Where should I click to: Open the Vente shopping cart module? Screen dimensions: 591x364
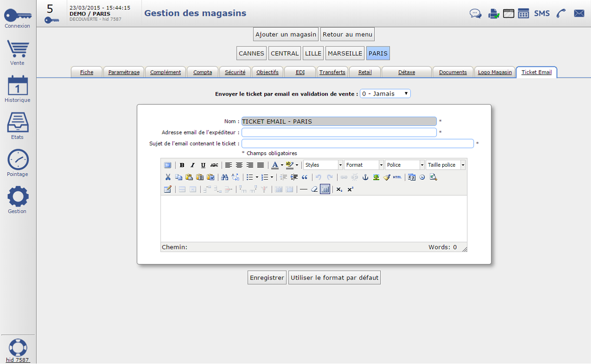coord(18,50)
